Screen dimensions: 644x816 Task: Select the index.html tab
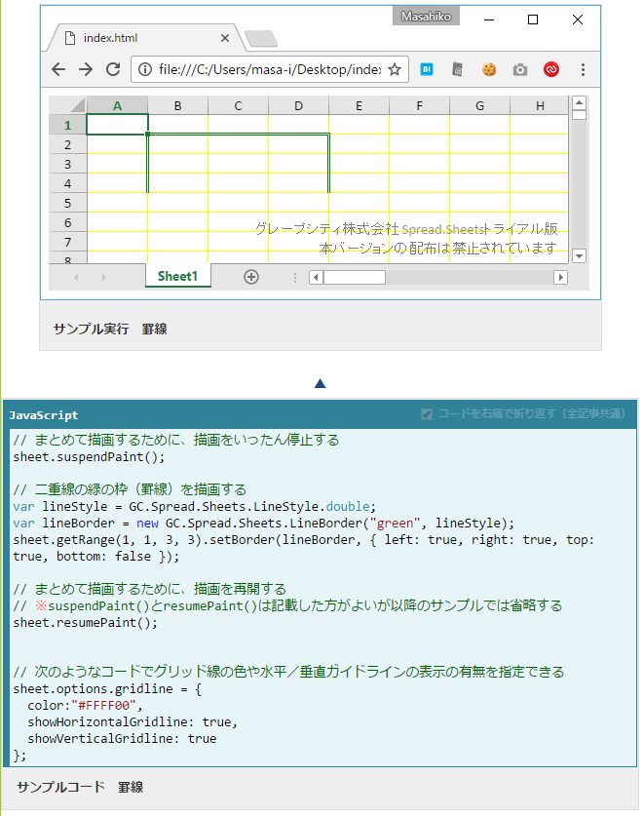[144, 38]
